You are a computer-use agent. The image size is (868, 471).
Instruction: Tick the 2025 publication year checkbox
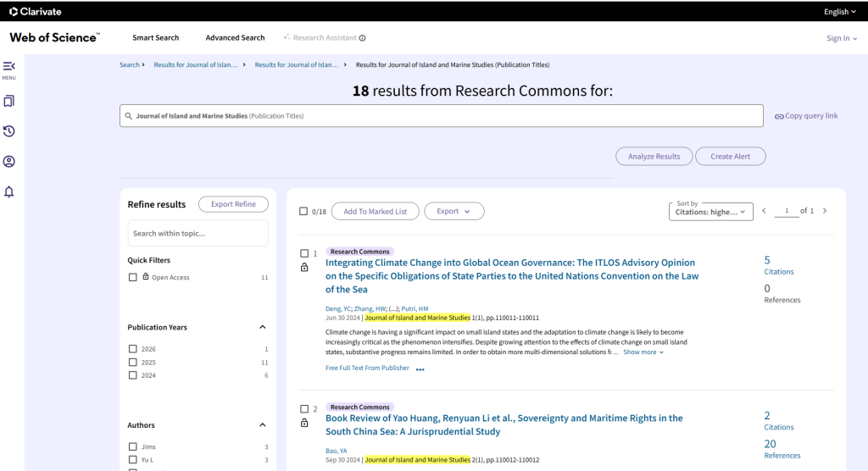133,363
